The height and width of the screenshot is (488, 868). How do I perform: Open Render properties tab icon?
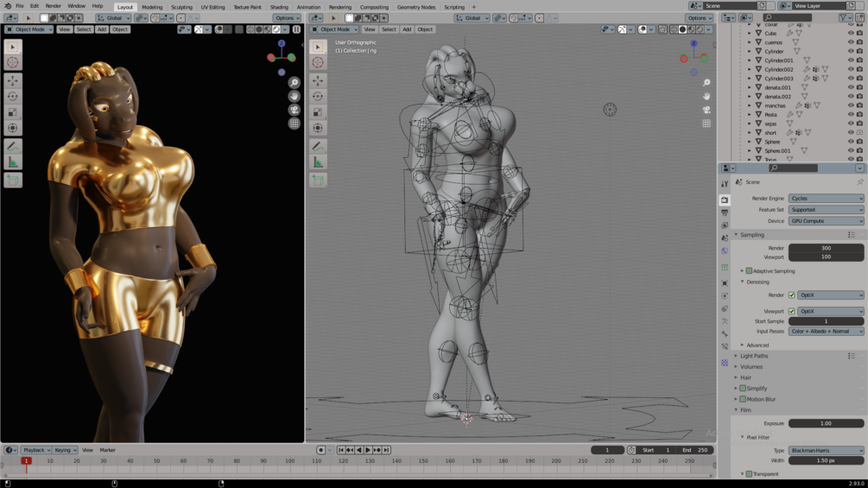pos(725,200)
